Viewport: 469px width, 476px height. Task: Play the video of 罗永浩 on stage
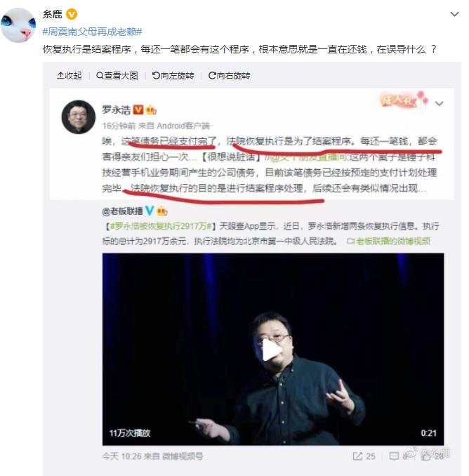271,350
